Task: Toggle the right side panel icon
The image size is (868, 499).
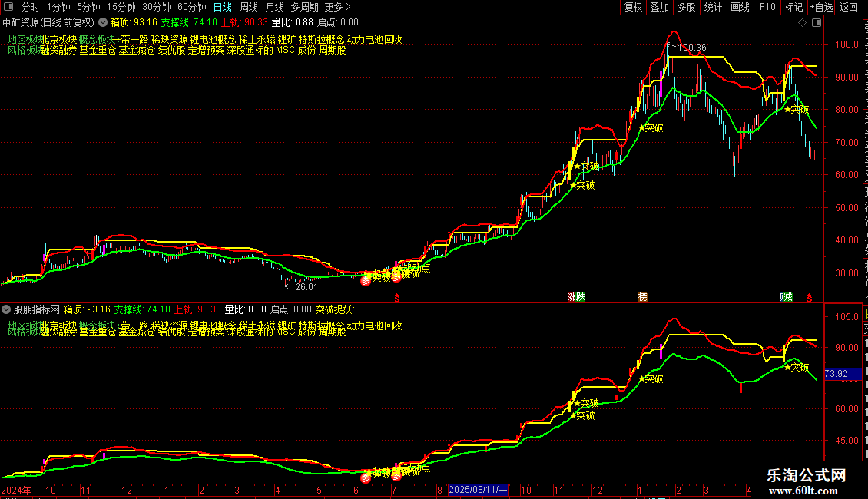Action: [x=817, y=23]
